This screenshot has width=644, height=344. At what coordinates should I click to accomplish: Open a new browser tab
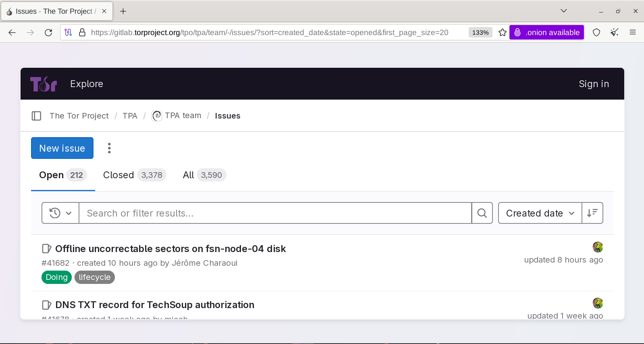click(123, 11)
